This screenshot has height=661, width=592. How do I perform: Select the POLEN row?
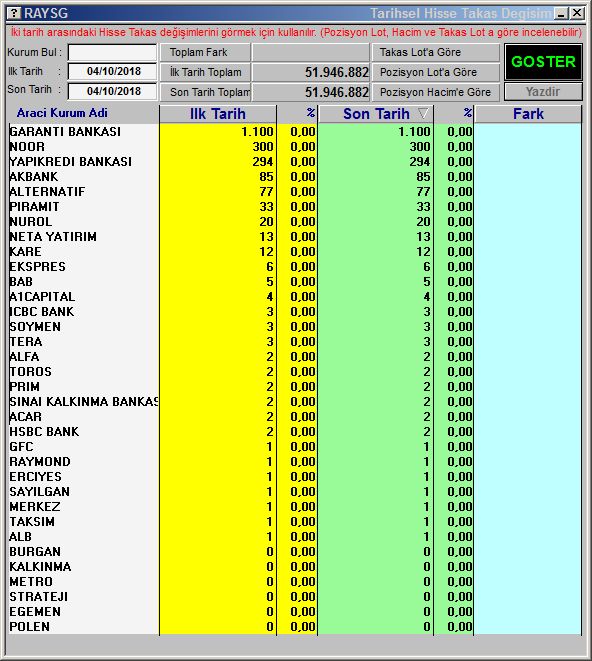[x=295, y=627]
